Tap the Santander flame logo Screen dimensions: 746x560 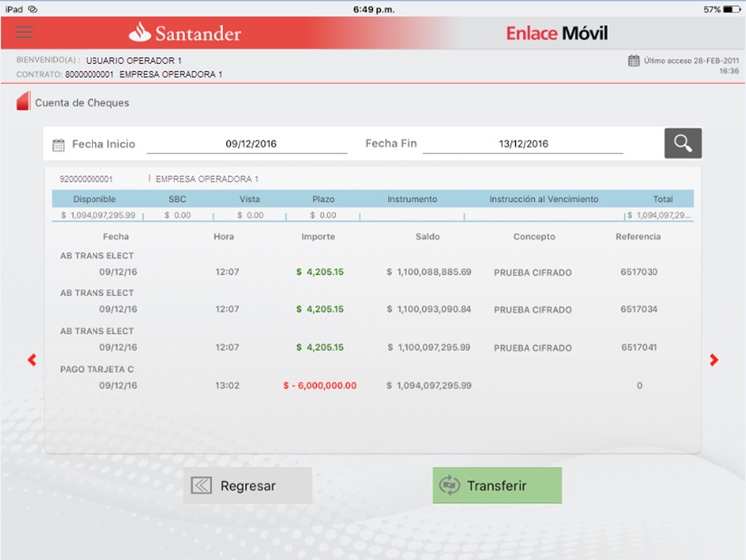click(139, 33)
